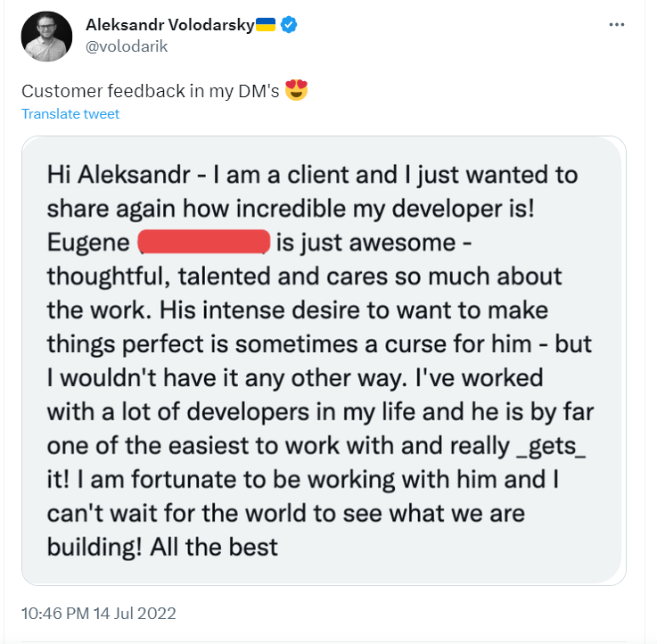Open the @volodarik handle link

point(127,46)
